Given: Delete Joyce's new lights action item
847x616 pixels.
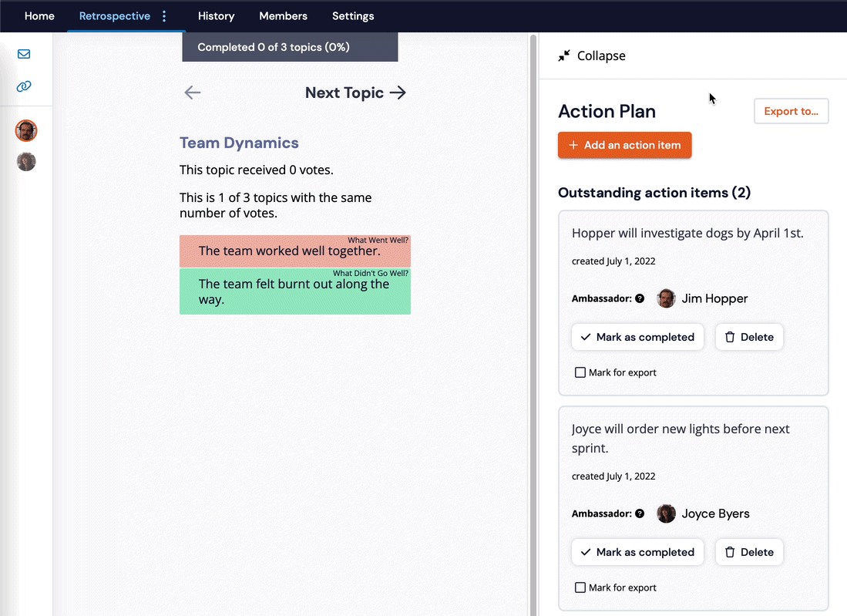Looking at the screenshot, I should 749,552.
